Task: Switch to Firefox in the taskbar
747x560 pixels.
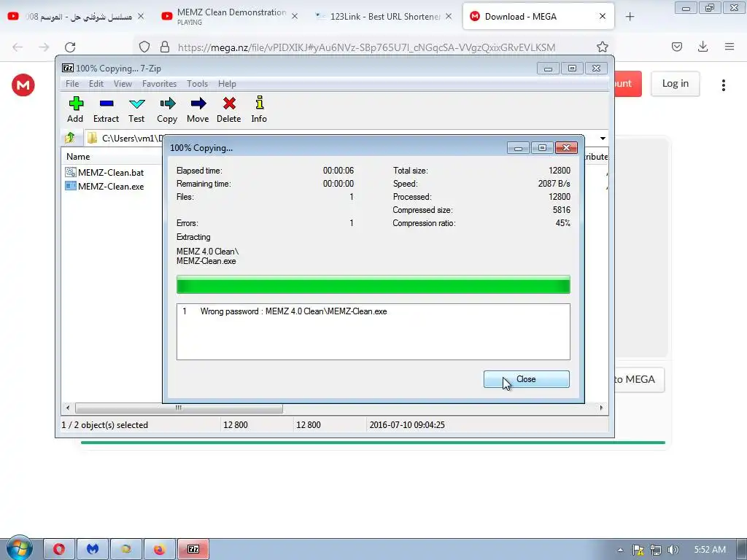Action: click(x=159, y=549)
